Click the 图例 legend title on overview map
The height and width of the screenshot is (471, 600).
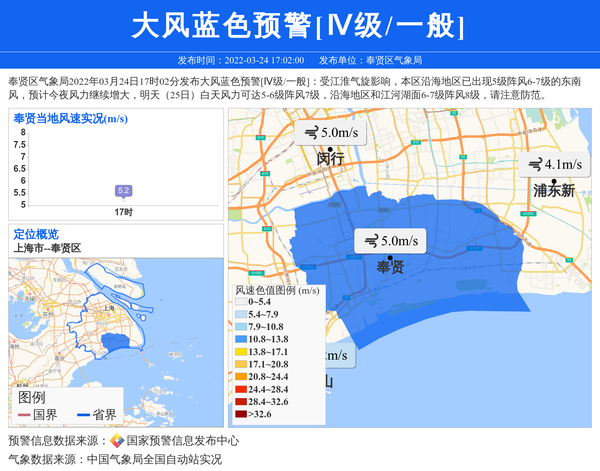coord(31,398)
